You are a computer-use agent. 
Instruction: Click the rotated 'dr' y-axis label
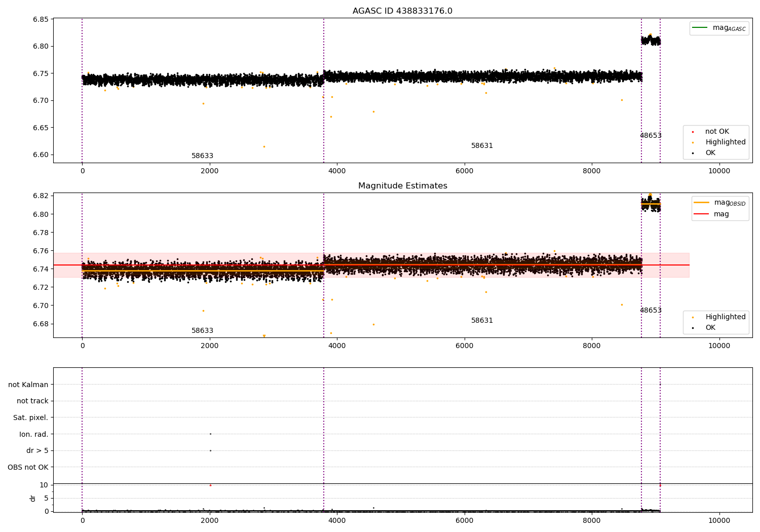33,498
